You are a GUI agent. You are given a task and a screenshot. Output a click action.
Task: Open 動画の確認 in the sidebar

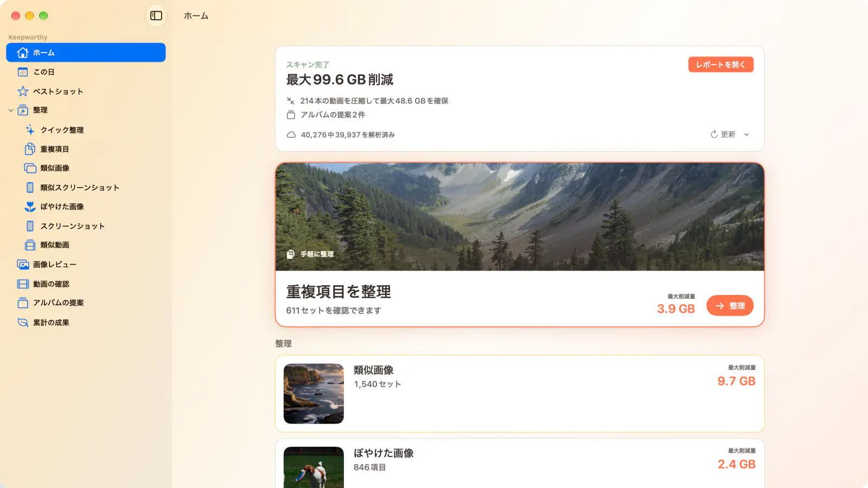[x=86, y=284]
